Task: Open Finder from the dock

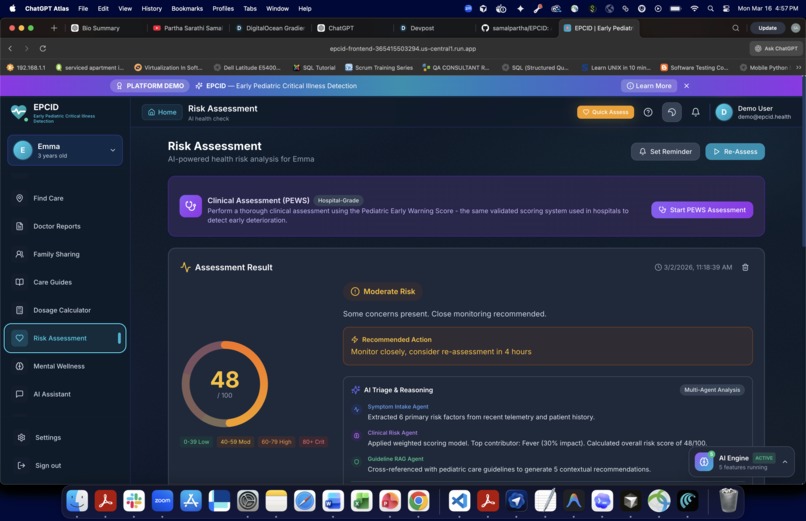Action: 77,500
